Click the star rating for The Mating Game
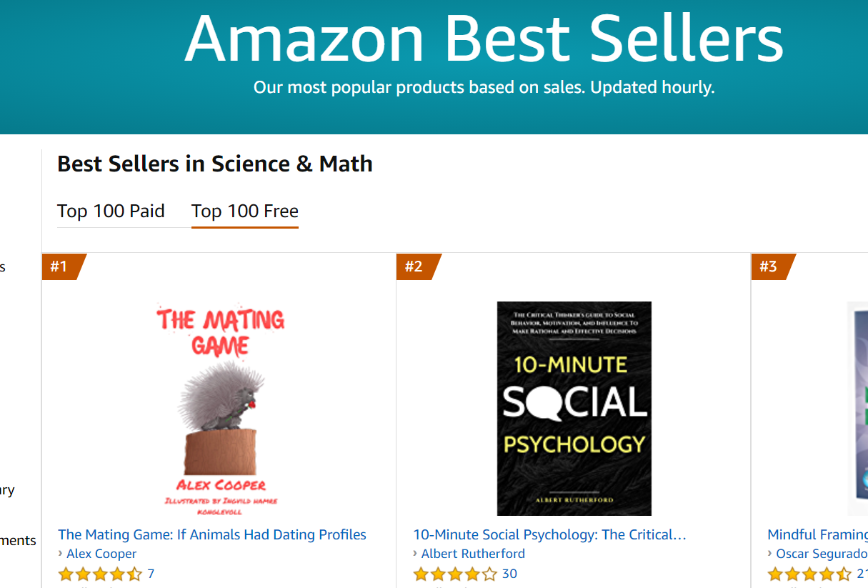 [100, 574]
